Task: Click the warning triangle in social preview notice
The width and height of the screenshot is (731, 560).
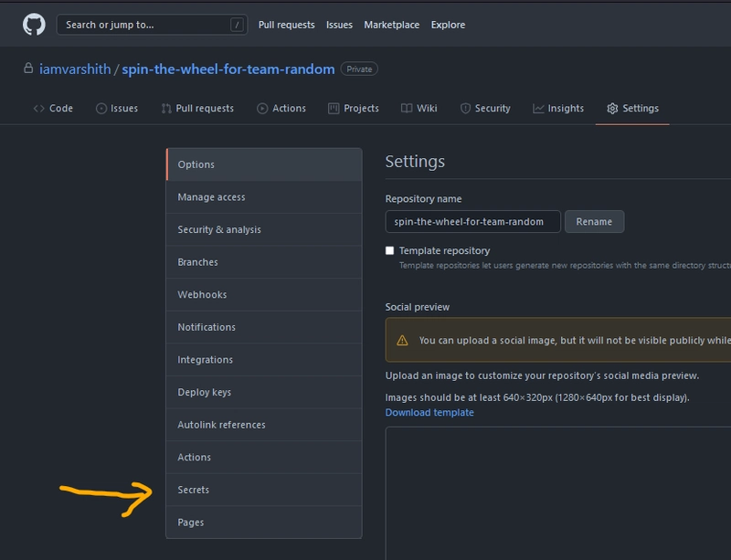Action: (x=402, y=341)
